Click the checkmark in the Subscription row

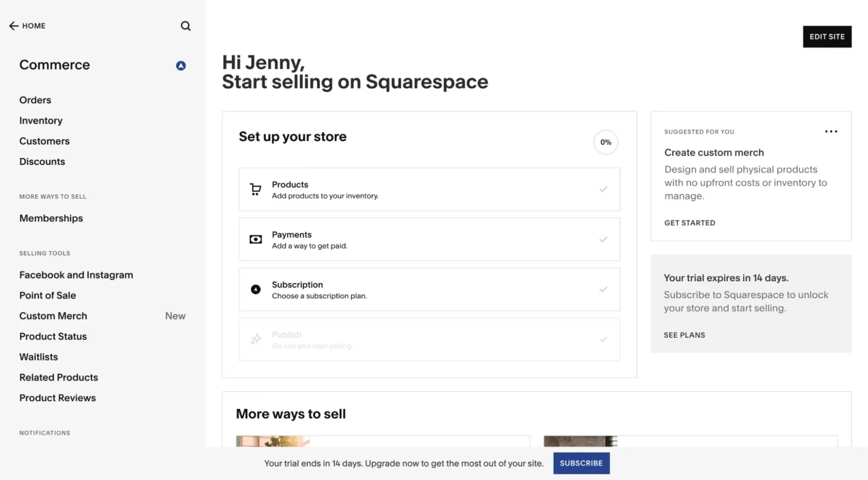click(603, 289)
